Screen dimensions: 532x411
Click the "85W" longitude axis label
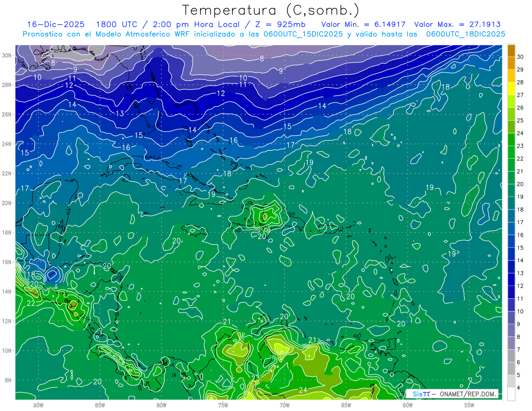coord(100,405)
